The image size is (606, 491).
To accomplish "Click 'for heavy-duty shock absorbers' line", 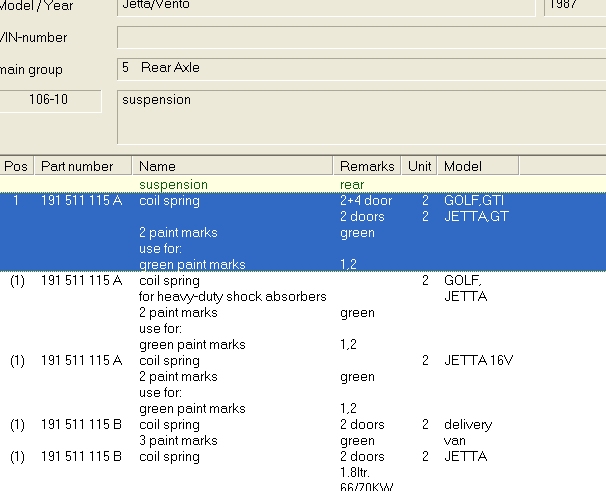I will point(233,297).
